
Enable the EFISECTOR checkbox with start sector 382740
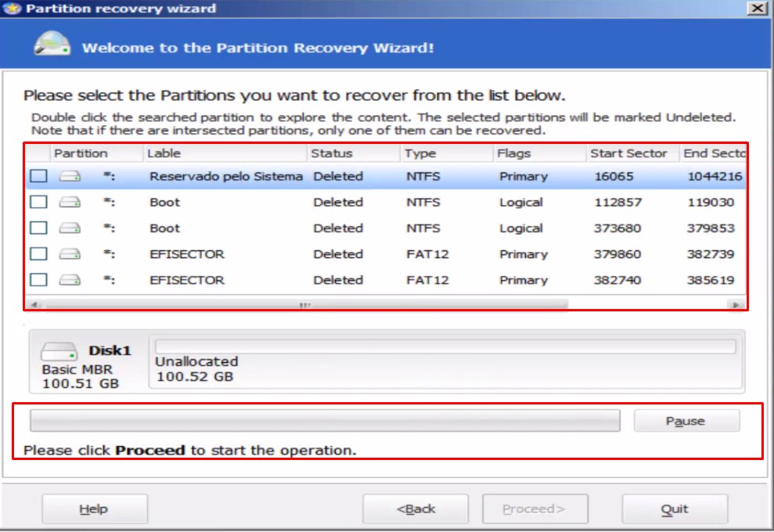pos(38,280)
